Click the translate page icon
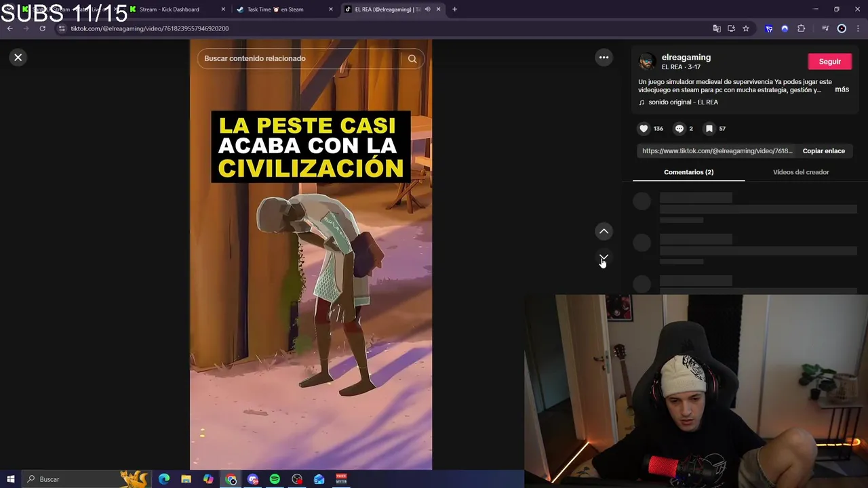 (x=717, y=28)
